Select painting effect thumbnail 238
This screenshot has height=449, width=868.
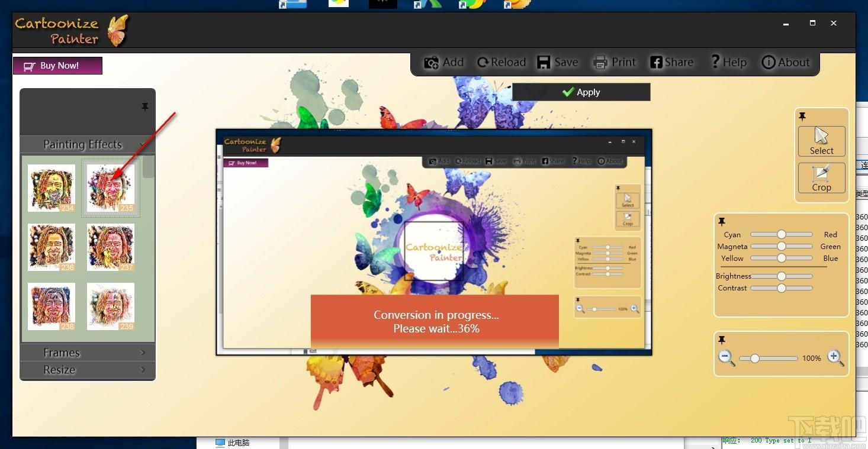(x=52, y=306)
